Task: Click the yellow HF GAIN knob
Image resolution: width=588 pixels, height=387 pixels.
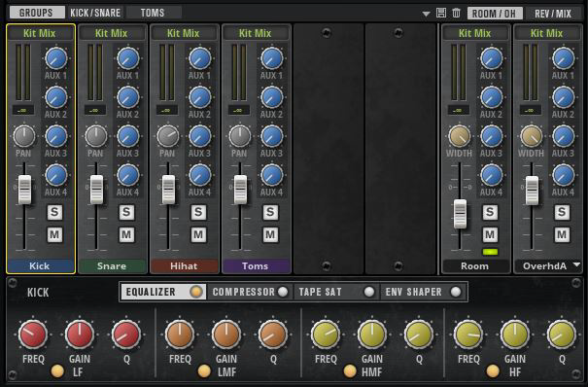Action: click(515, 334)
